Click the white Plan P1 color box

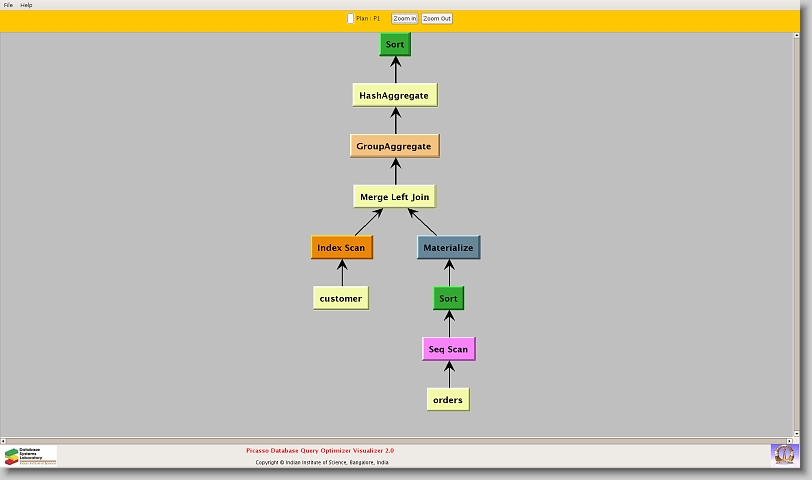pos(350,18)
